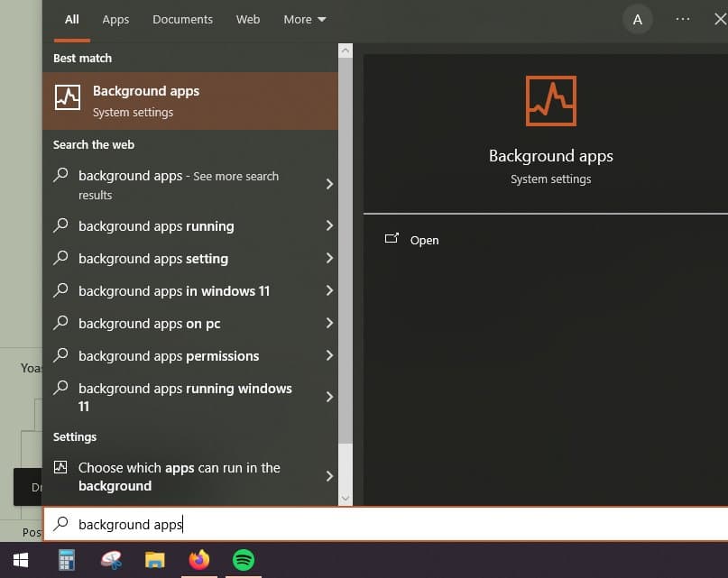Click search icon beside 'background apps running'
Screen dimensions: 728x578
[x=60, y=225]
